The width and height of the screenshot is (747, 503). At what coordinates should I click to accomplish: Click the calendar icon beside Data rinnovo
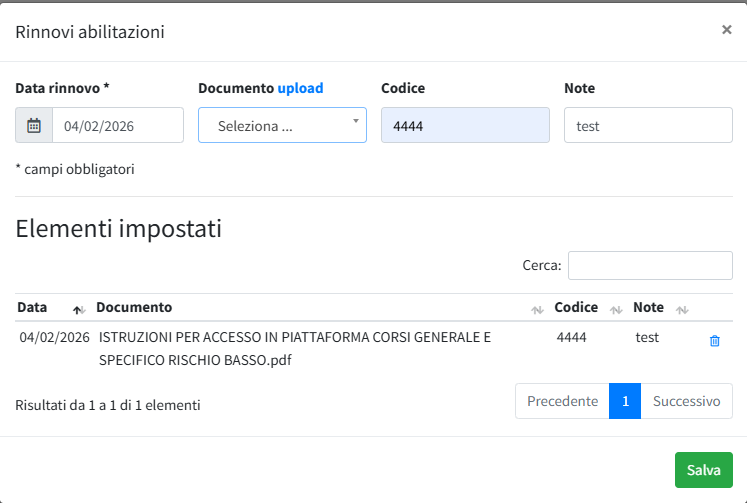pos(34,126)
